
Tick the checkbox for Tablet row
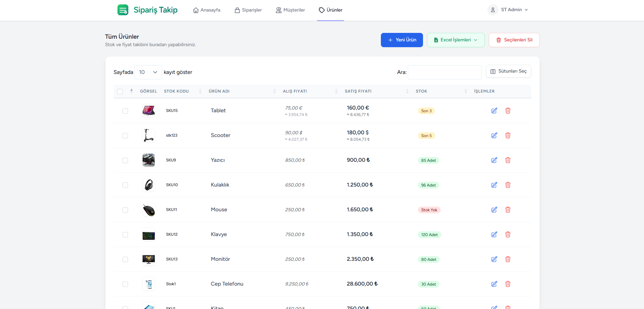(125, 111)
